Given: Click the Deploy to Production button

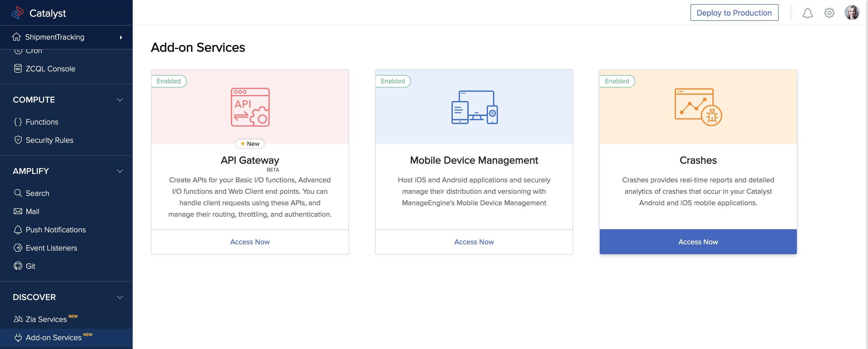Looking at the screenshot, I should click(x=734, y=13).
